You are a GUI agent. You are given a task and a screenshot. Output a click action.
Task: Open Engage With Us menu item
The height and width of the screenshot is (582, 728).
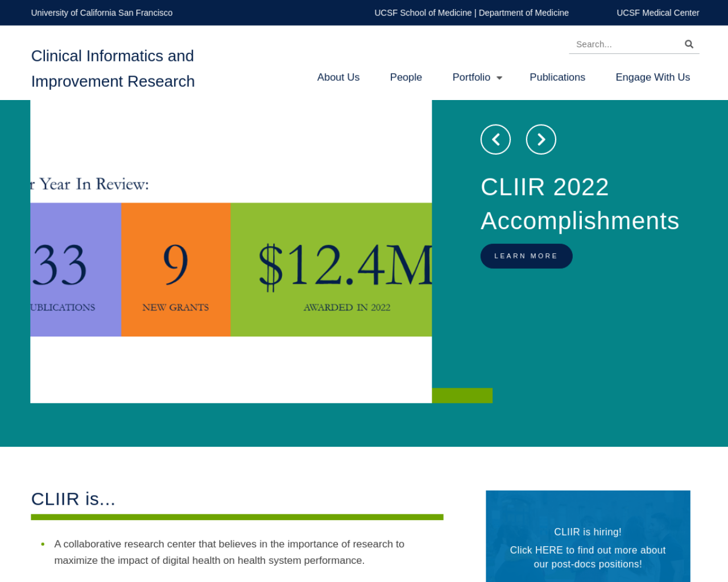[653, 77]
